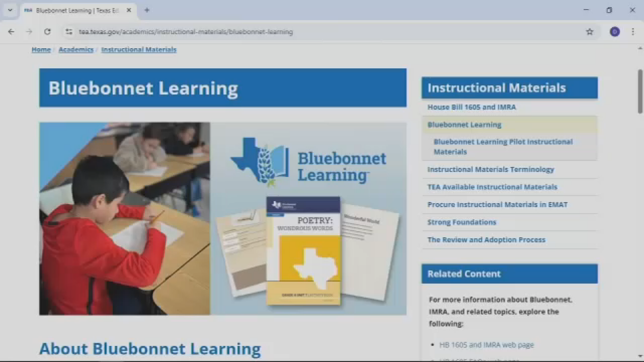644x362 pixels.
Task: Click the Instructional Materials sidebar heading
Action: tap(510, 88)
